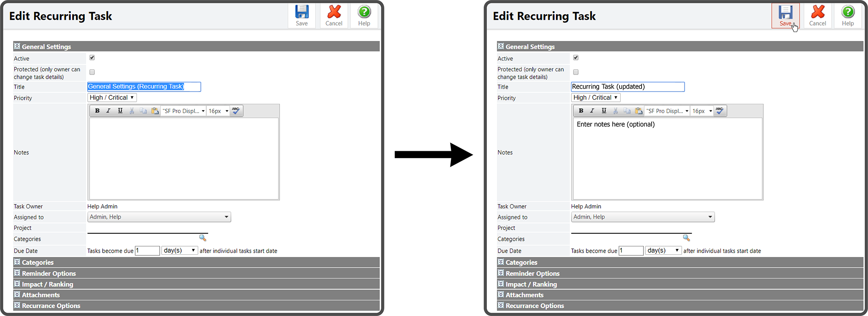This screenshot has width=868, height=316.
Task: Toggle Underline in the left panel notes editor
Action: (120, 111)
